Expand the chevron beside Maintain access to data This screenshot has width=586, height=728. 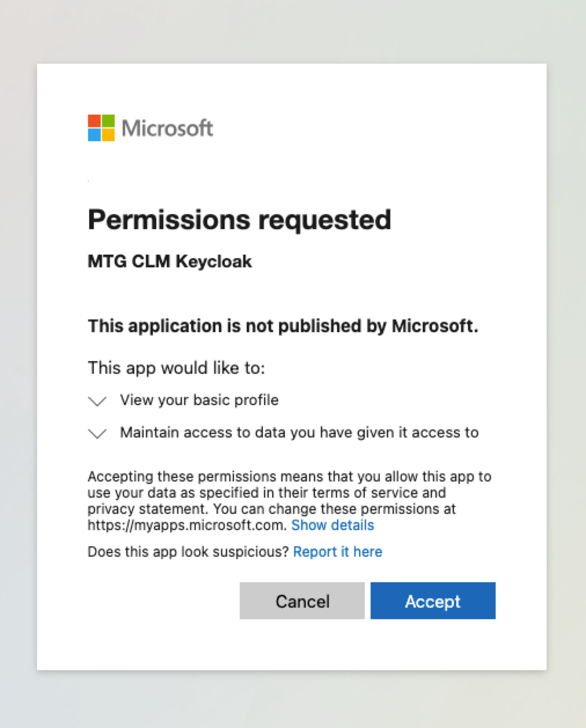click(x=97, y=433)
